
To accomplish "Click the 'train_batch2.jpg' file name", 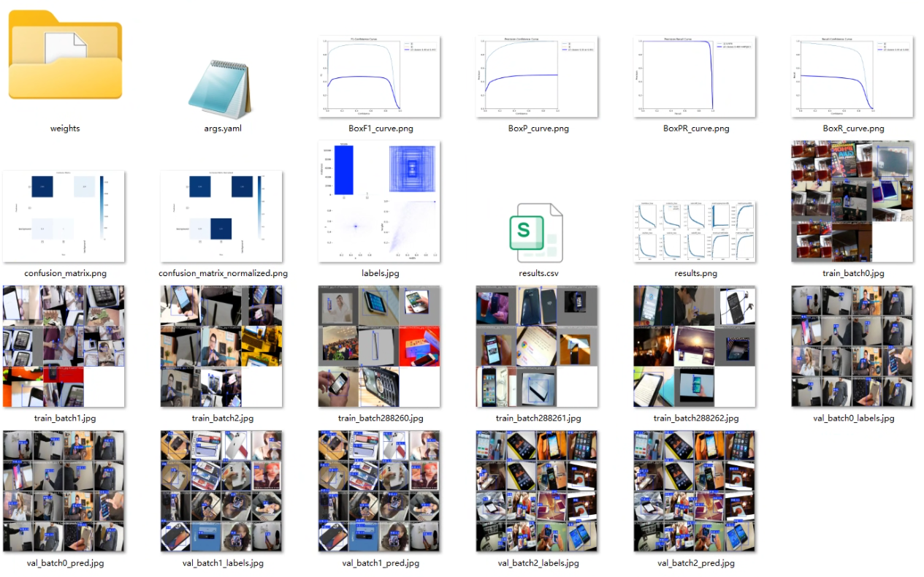I will click(223, 418).
